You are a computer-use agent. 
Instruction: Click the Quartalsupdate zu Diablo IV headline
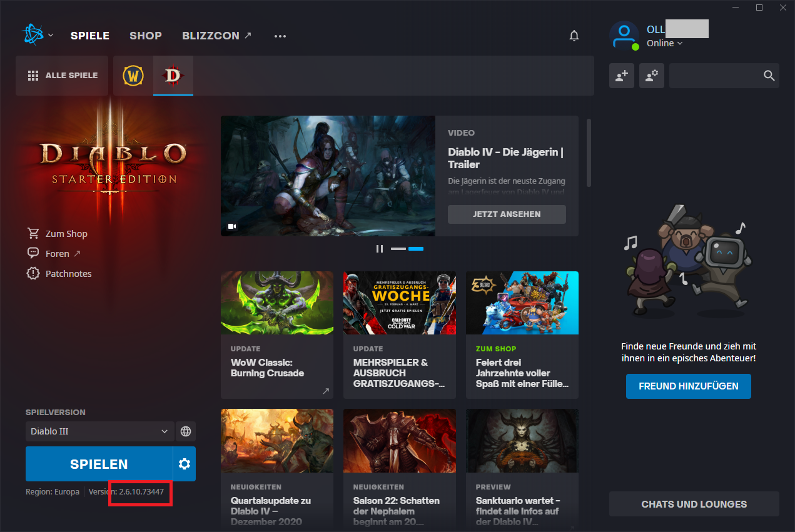pos(271,511)
